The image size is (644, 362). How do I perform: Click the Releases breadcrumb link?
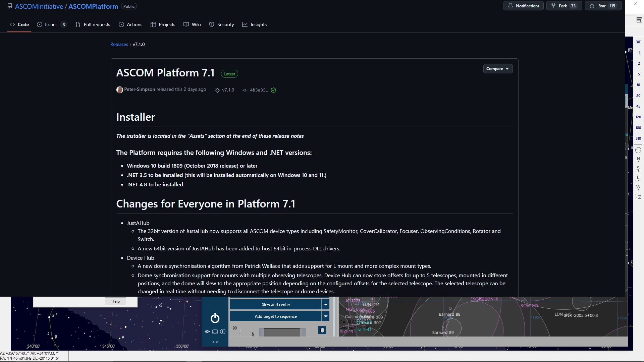[119, 44]
